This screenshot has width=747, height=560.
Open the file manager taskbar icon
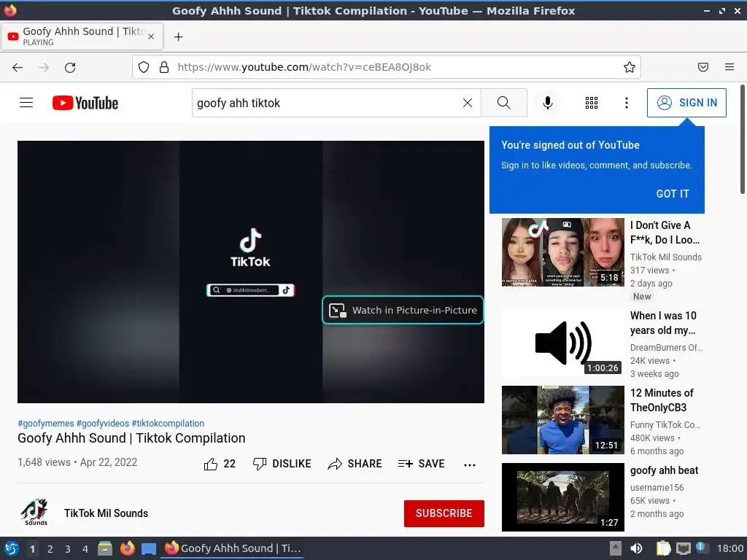[105, 548]
